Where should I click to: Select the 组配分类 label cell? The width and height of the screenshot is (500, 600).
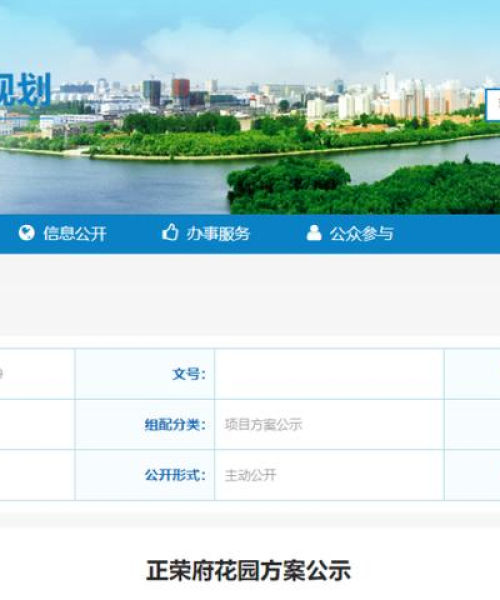(145, 424)
